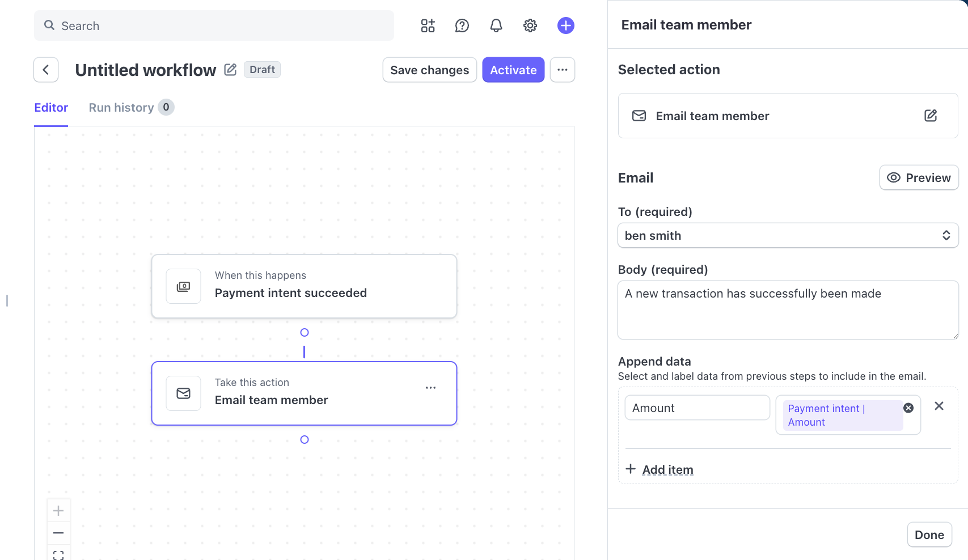
Task: Open Email team member step options menu
Action: pos(431,388)
